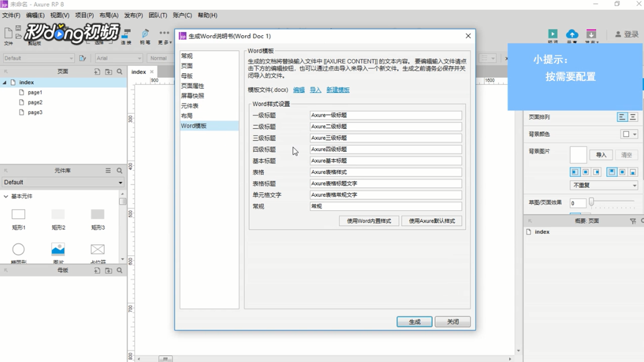
Task: Click the 预览 preview play icon
Action: [552, 34]
